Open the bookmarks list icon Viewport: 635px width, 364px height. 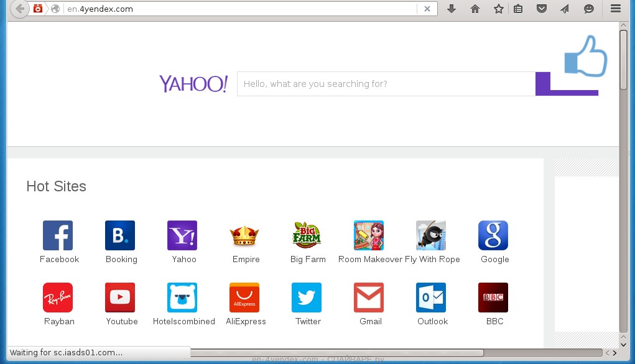518,9
